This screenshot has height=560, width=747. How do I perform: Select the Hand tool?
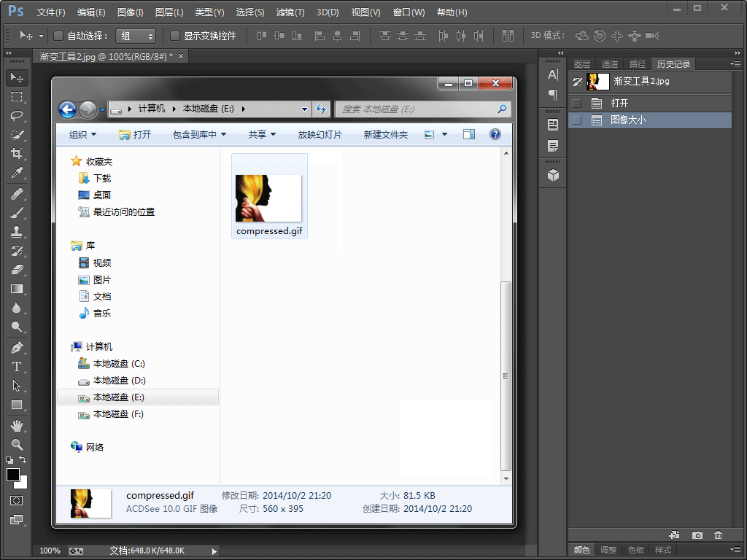pos(17,425)
